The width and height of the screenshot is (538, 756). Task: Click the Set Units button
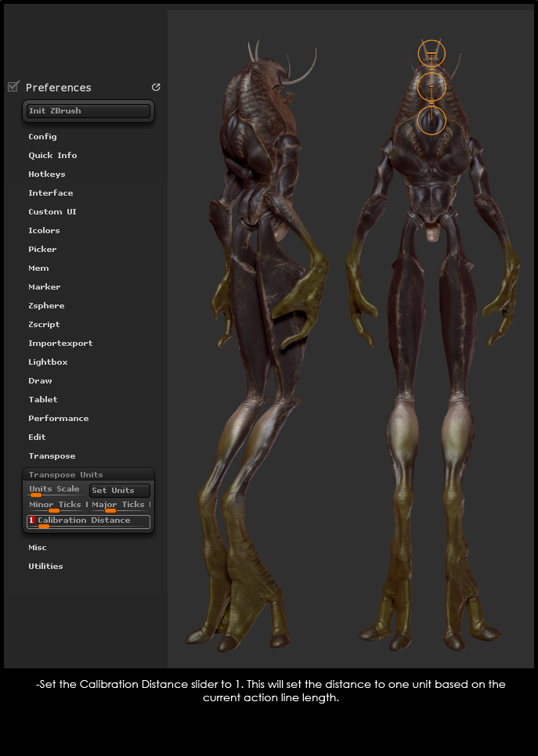point(120,491)
